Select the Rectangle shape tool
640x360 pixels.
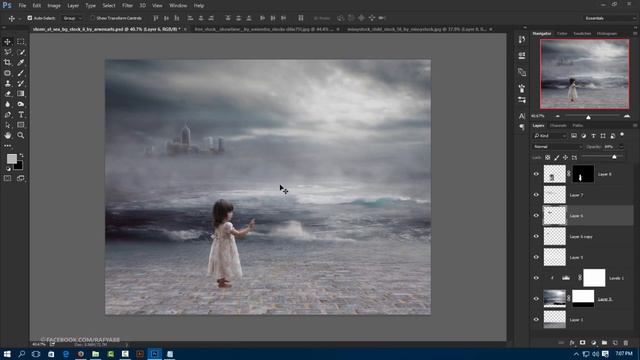coord(21,125)
